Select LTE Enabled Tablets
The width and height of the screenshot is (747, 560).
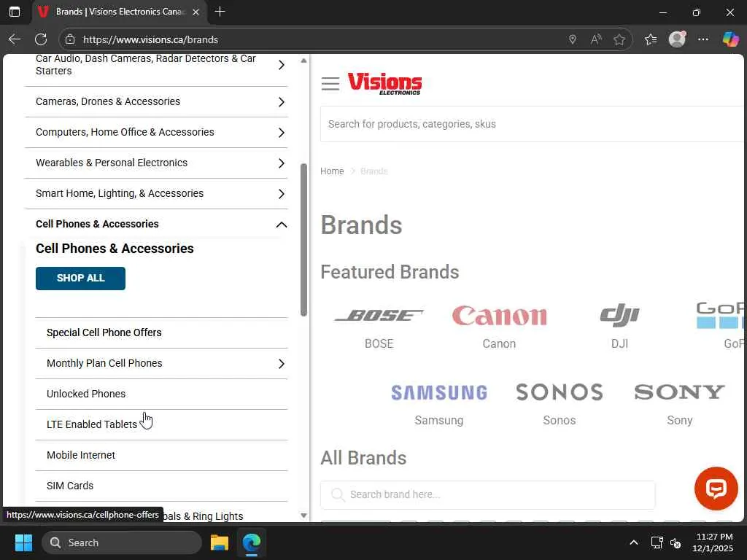pos(92,425)
